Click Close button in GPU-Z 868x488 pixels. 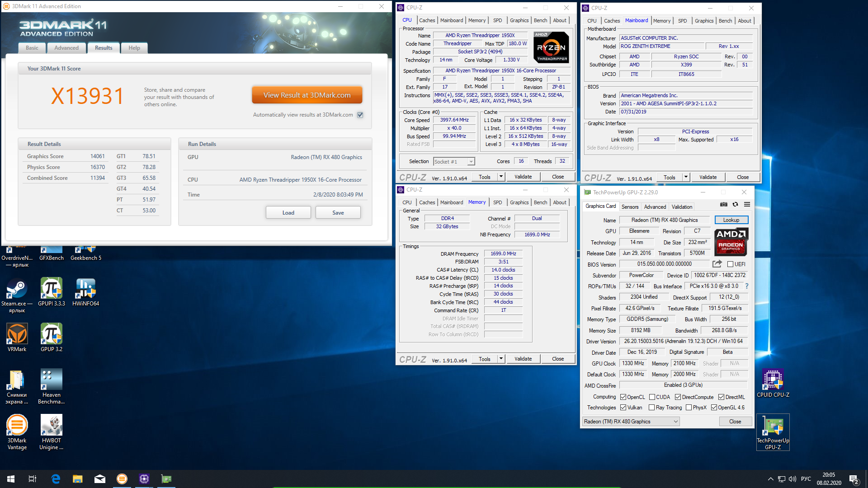[x=735, y=422]
